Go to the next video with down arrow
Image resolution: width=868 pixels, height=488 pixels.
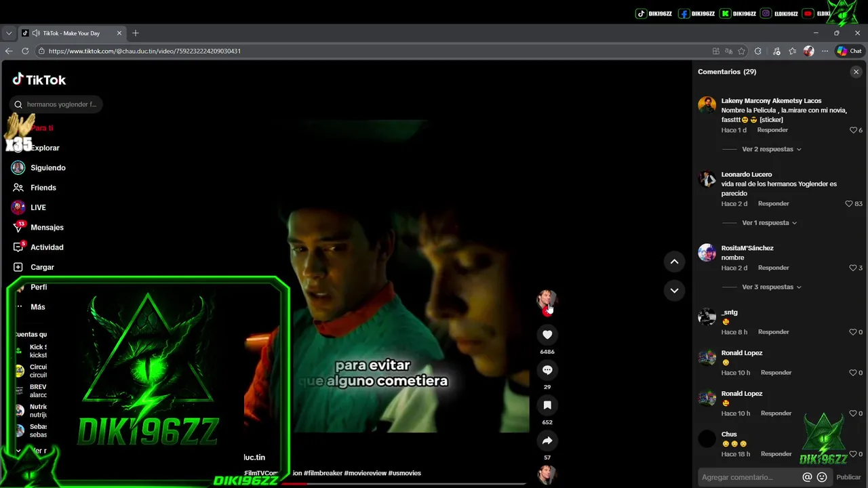(x=674, y=290)
